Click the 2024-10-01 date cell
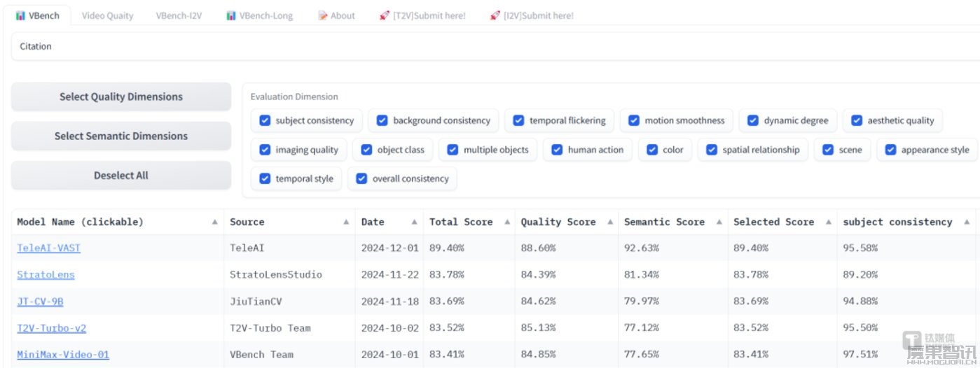The height and width of the screenshot is (368, 980). (x=389, y=354)
